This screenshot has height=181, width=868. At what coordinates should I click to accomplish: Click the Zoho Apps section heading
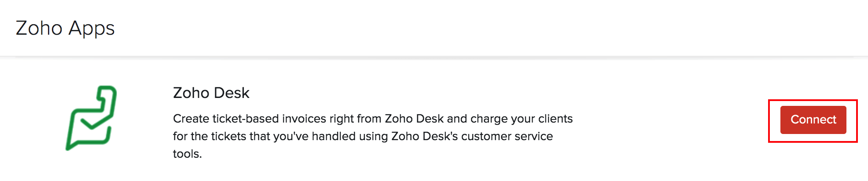[65, 29]
